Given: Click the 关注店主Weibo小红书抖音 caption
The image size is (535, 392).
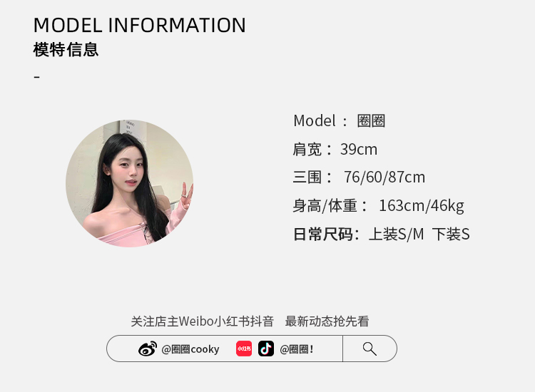Looking at the screenshot, I should pos(203,321).
